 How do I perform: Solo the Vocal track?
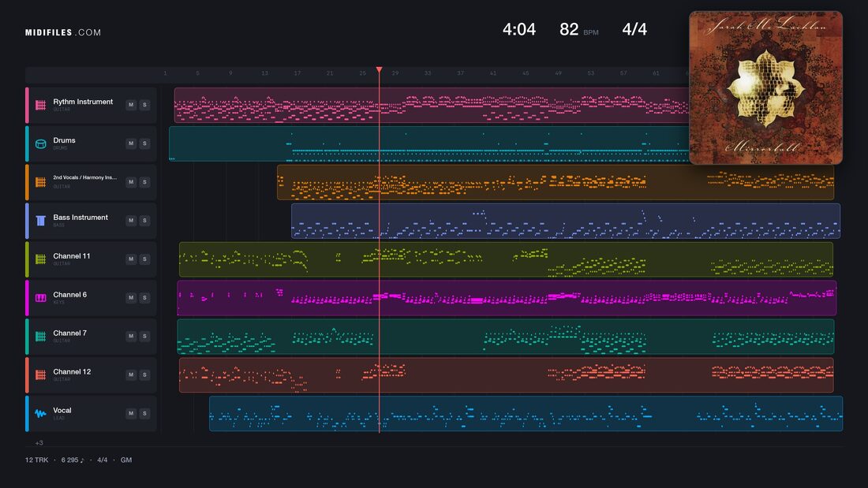pos(144,413)
